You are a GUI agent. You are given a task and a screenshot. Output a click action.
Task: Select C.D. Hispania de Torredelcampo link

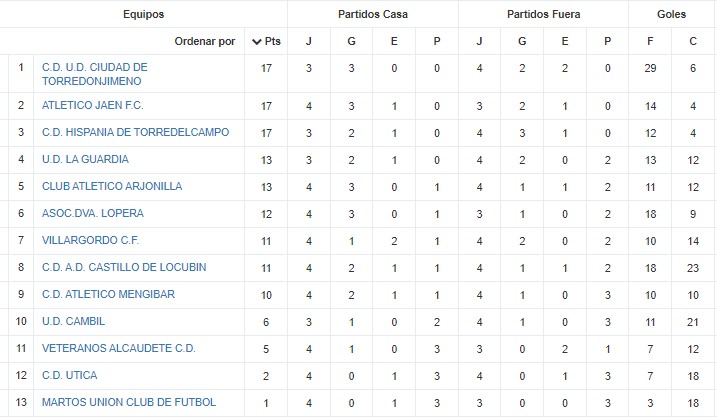click(x=135, y=132)
